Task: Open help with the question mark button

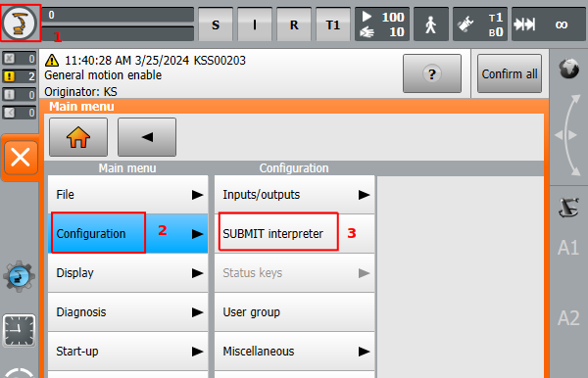Action: (432, 73)
